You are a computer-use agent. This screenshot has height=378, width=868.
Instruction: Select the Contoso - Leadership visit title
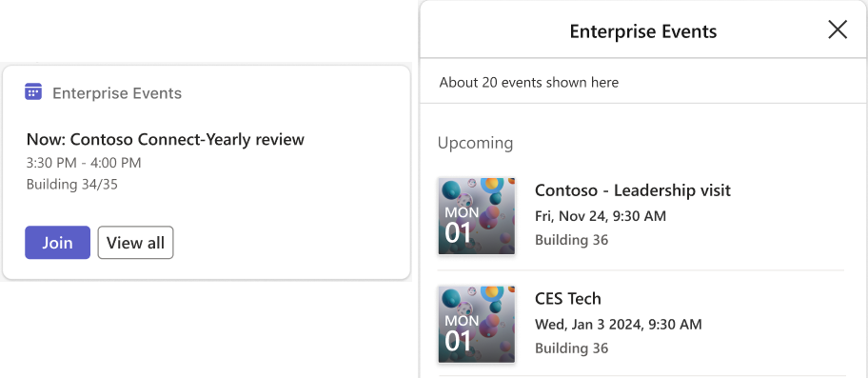click(633, 190)
